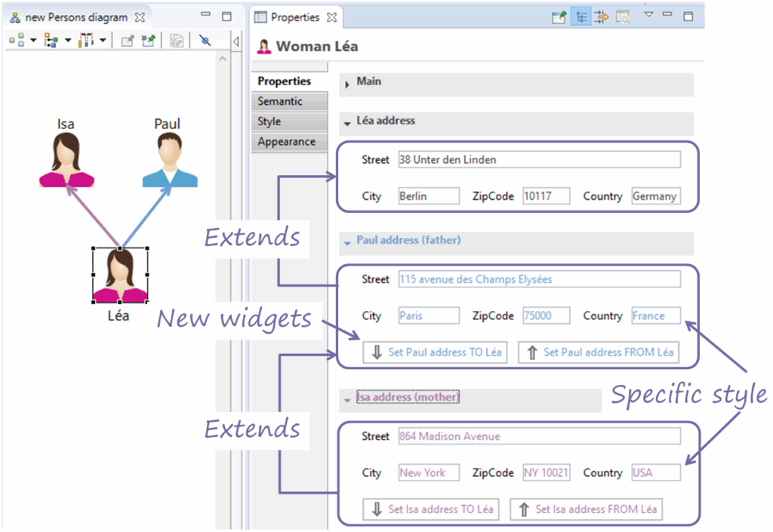The width and height of the screenshot is (773, 532).
Task: Click the pin selected elements icon
Action: click(128, 39)
